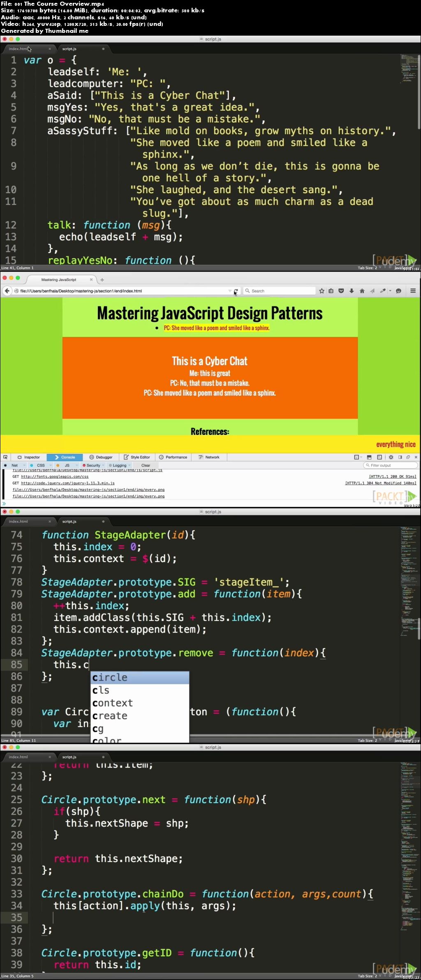Open a new Firefox tab with plus
The width and height of the screenshot is (421, 980).
[x=102, y=280]
